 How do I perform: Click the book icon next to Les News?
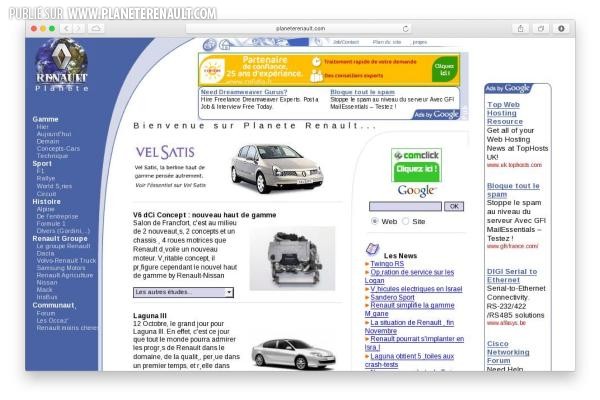[x=372, y=249]
